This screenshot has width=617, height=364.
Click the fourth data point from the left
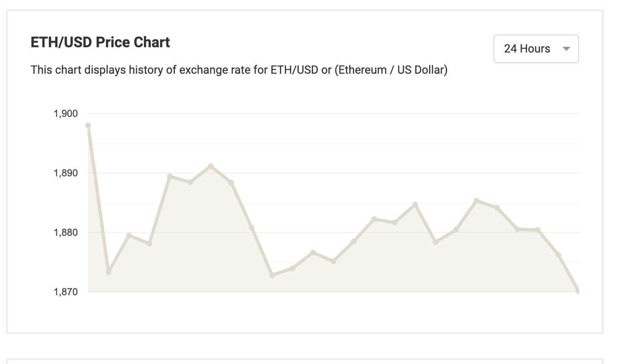point(149,243)
